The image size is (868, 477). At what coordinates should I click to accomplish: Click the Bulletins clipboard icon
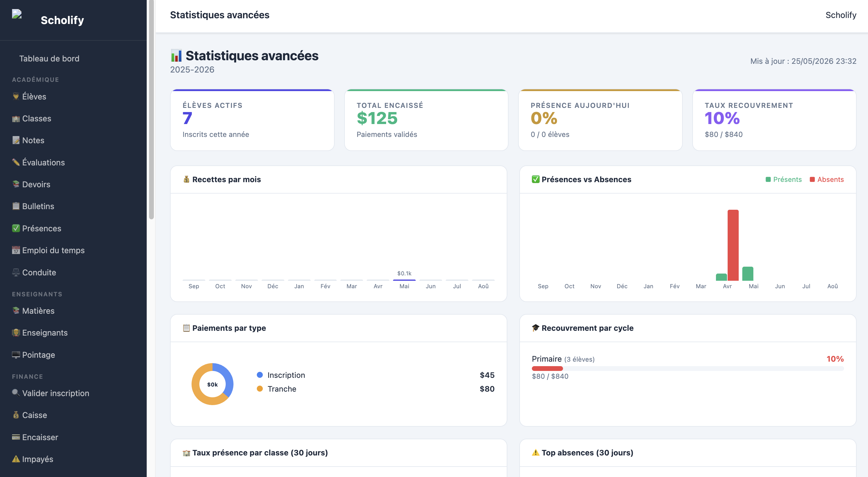(16, 206)
